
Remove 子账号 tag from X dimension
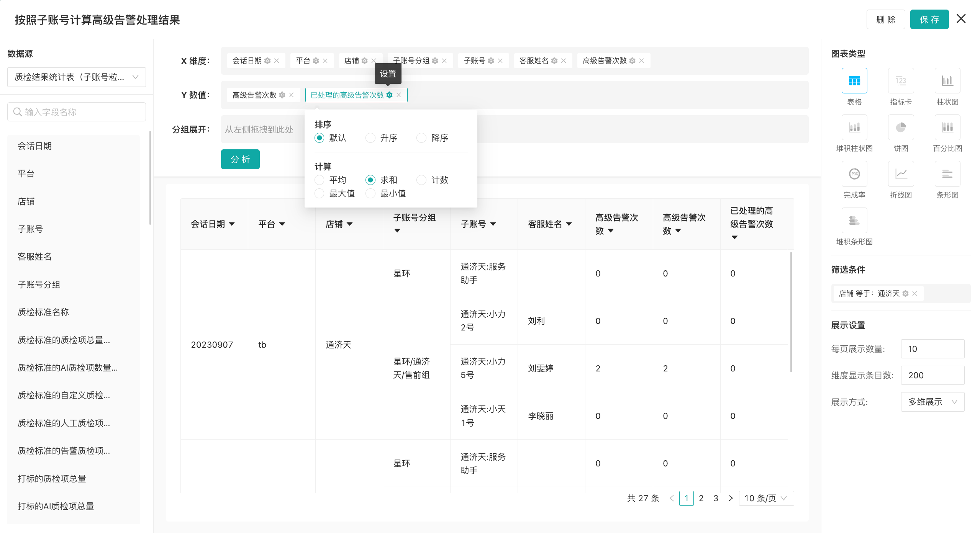(x=500, y=61)
